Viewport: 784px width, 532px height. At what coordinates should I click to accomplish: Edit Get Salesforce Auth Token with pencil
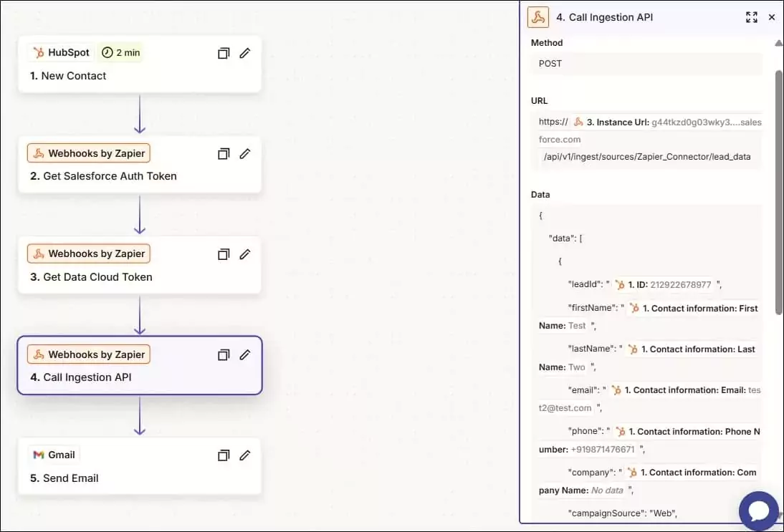[x=244, y=154]
